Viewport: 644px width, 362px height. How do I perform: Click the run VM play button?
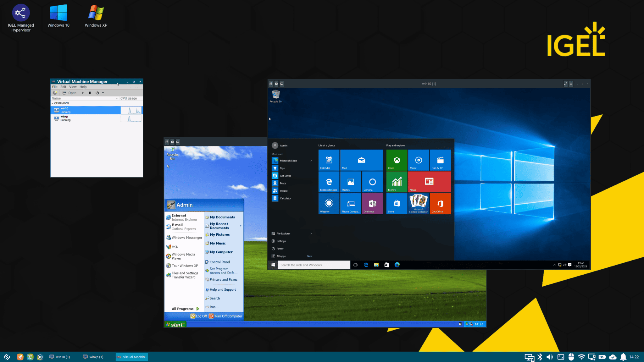point(83,93)
